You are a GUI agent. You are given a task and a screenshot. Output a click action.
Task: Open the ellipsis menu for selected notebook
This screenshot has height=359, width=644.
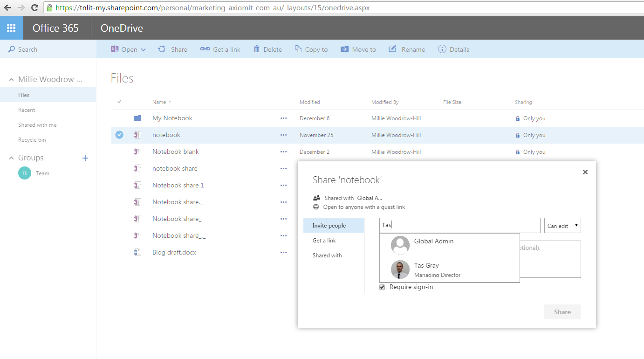pos(284,135)
